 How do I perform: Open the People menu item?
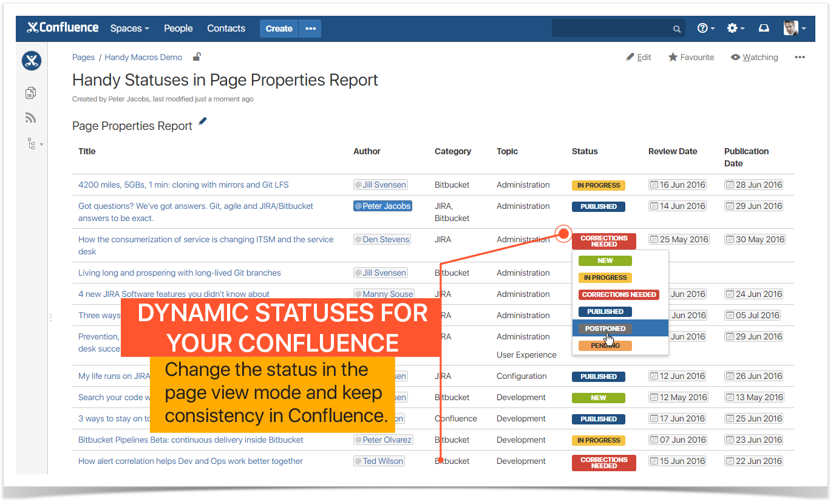178,29
